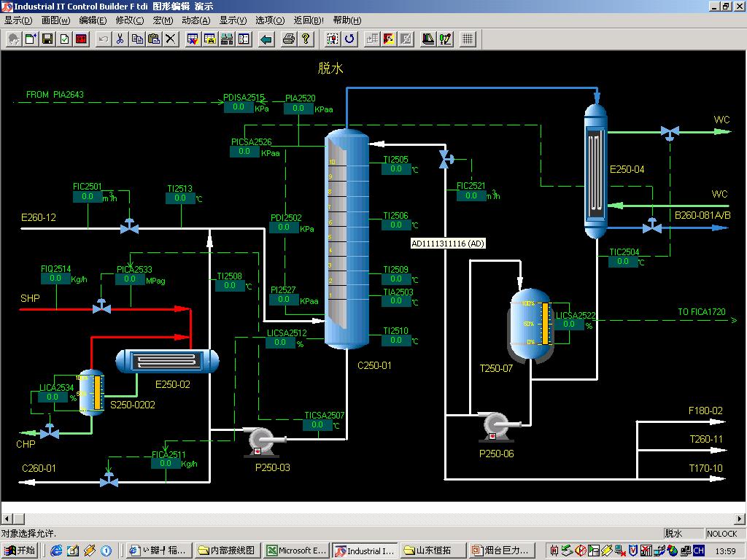The image size is (747, 560).
Task: Click the 开始 Start button
Action: click(x=20, y=551)
